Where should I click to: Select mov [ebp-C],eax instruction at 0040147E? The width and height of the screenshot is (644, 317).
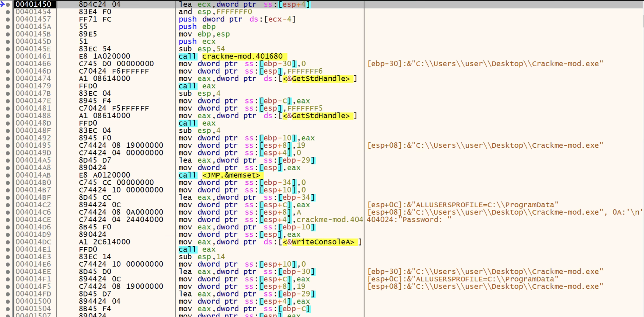tap(245, 101)
